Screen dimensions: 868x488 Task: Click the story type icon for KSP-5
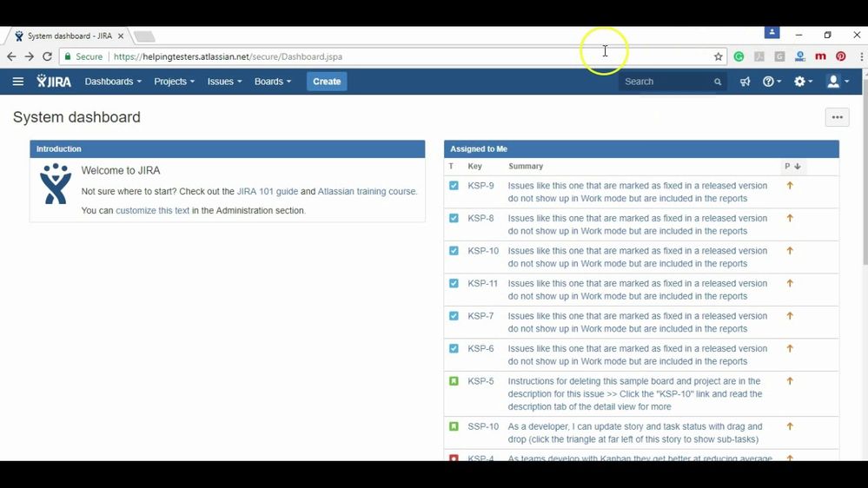pos(454,381)
